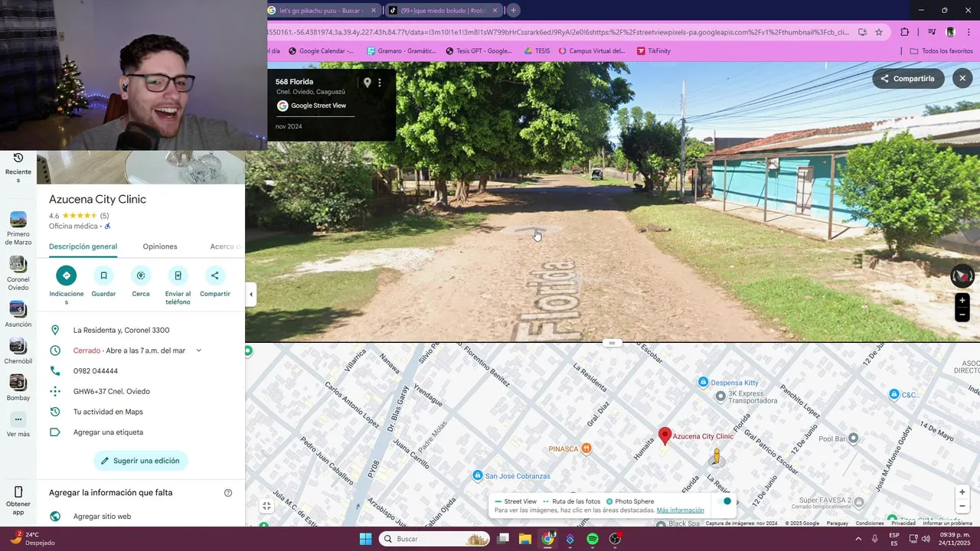Click the Pool Bar map marker
This screenshot has width=980, height=551.
(x=854, y=439)
